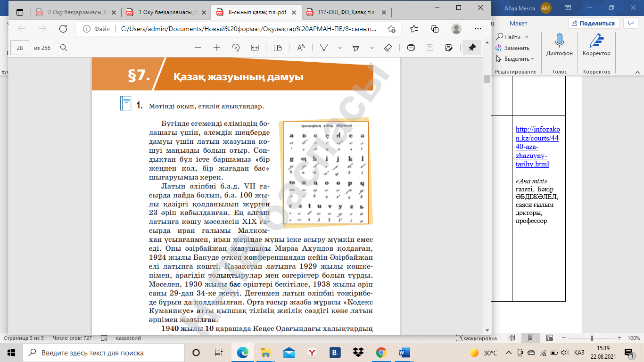Screen dimensions: 644x362
Task: Search the PDF with the magnifier icon
Action: tap(64, 48)
